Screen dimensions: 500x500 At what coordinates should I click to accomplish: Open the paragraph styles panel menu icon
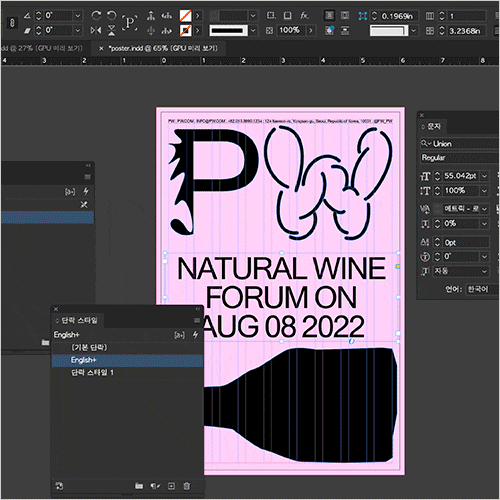click(197, 320)
